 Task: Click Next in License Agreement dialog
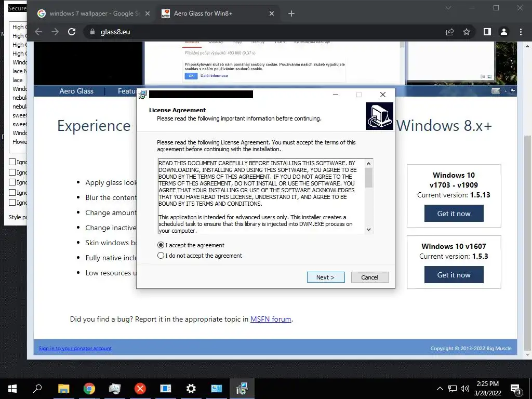click(x=326, y=277)
